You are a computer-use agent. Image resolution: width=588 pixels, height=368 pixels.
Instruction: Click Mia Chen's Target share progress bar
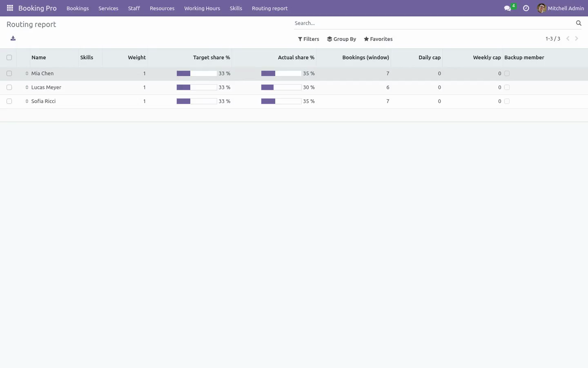point(197,73)
